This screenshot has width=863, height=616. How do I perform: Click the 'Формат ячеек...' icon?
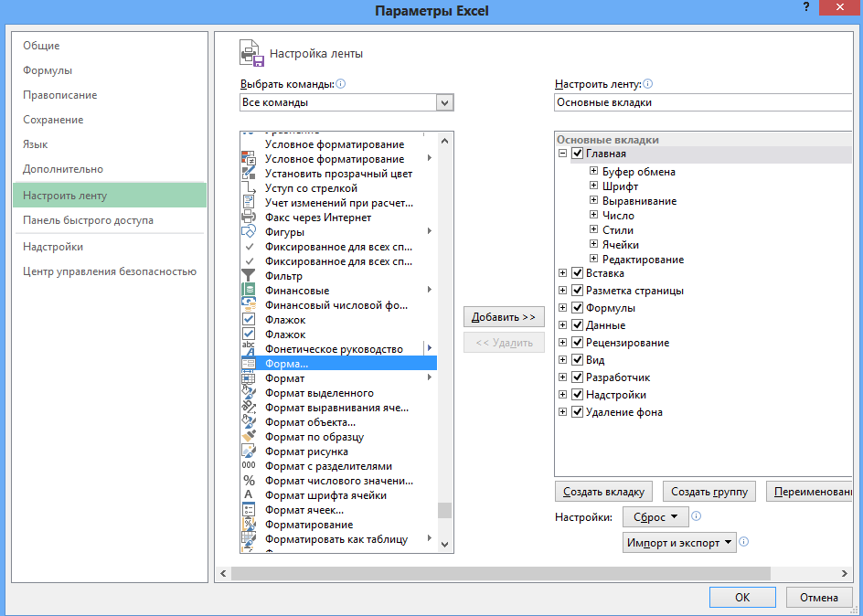pyautogui.click(x=249, y=510)
